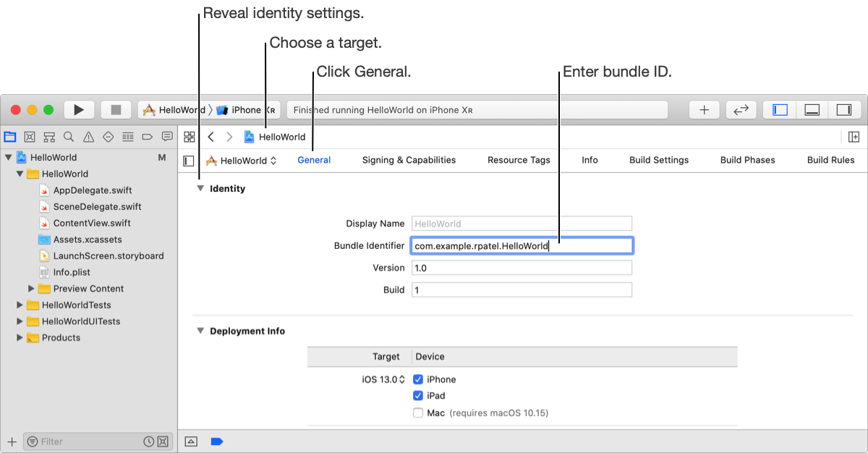Select the source control navigator icon

coord(30,137)
